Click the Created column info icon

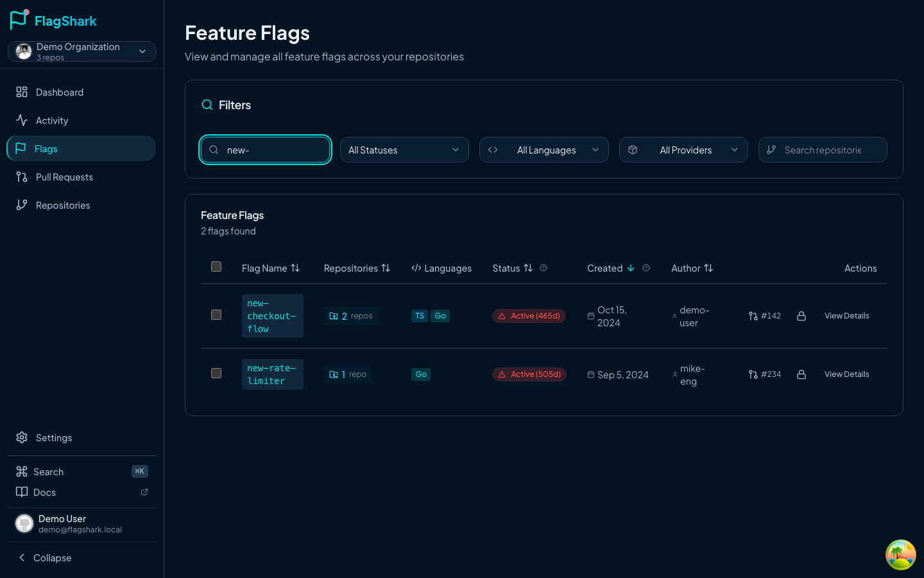pos(646,268)
